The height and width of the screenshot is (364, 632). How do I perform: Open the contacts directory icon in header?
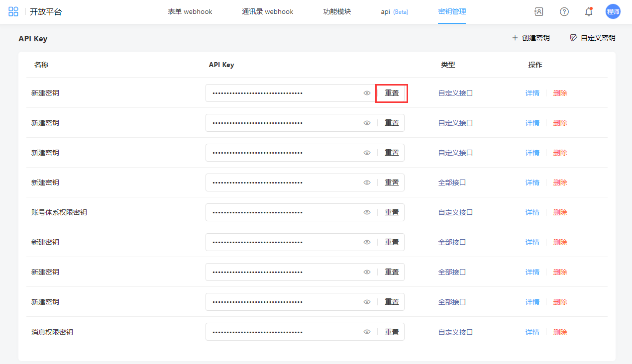pyautogui.click(x=538, y=12)
